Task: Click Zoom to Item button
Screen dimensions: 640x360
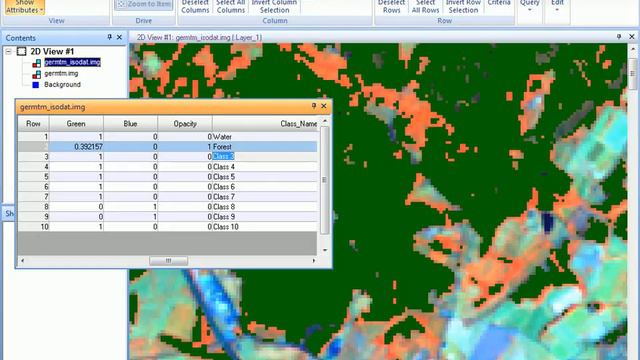Action: point(144,4)
